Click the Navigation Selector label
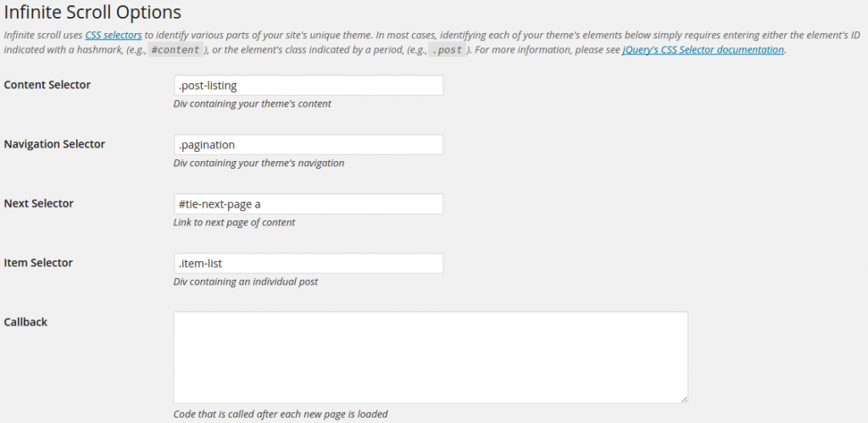Screen dimensions: 868x423 (54, 144)
